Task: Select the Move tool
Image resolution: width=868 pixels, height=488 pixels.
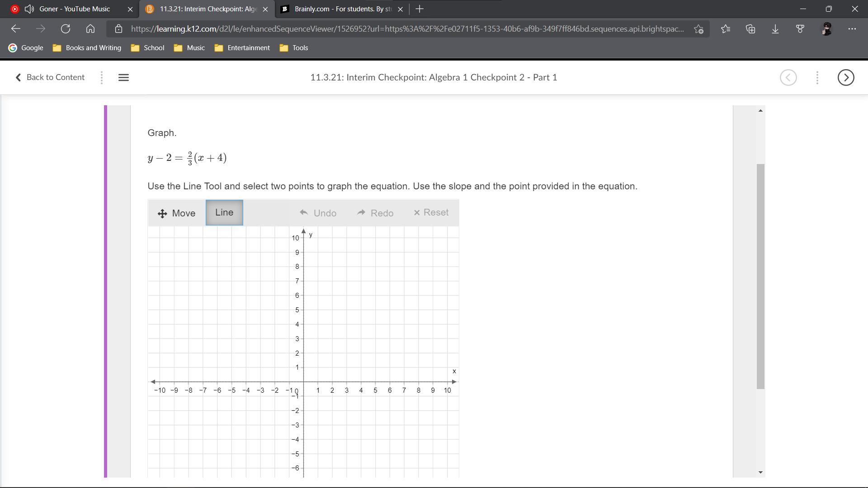Action: point(176,213)
